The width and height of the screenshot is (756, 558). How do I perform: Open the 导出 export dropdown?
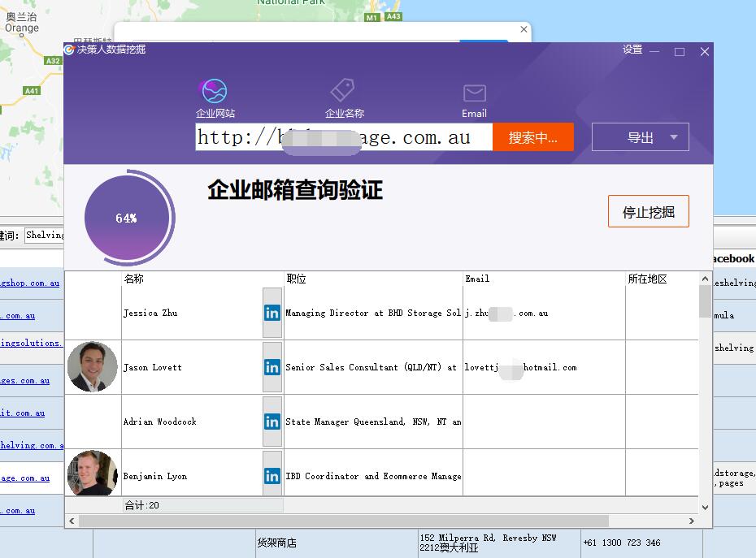[x=641, y=137]
